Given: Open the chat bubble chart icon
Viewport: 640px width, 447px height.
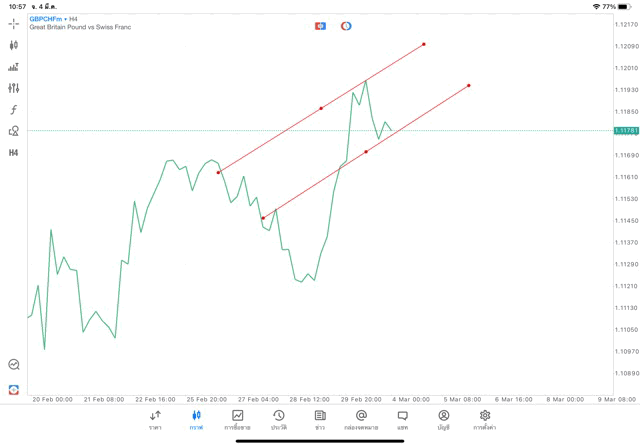Looking at the screenshot, I should [14, 365].
